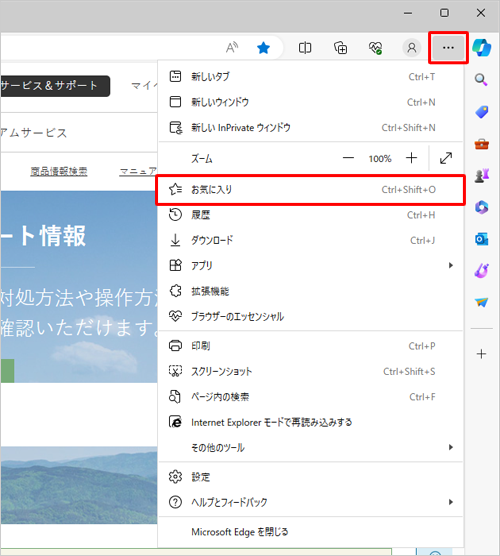Open ブラウザーのエッセンシャル menu item
Image resolution: width=500 pixels, height=556 pixels.
click(311, 316)
